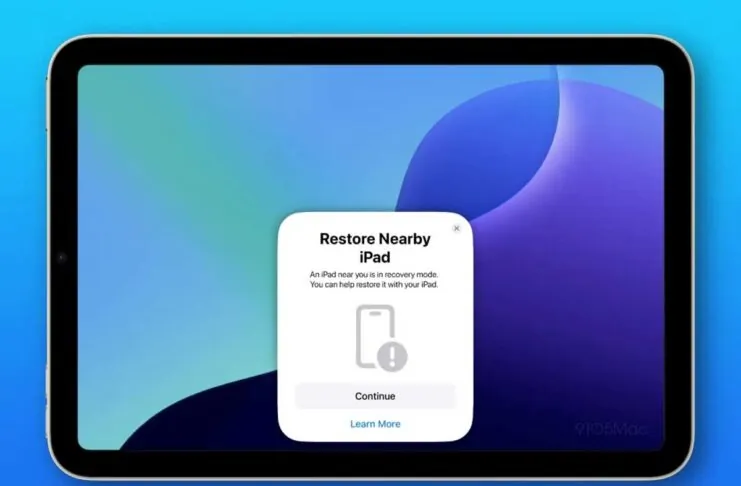741x486 pixels.
Task: Click the recovery mode description text
Action: (374, 279)
